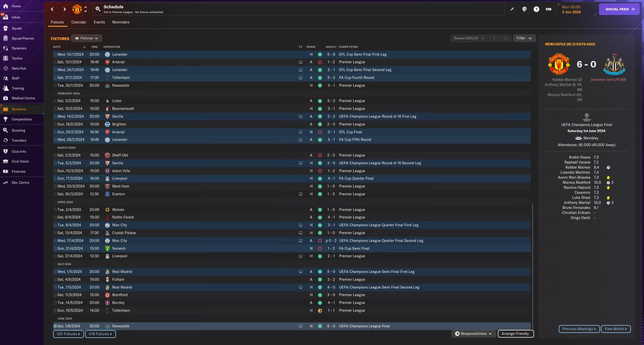Navigate forward with the right arrow
Viewport: 644px width, 345px height.
click(x=64, y=9)
